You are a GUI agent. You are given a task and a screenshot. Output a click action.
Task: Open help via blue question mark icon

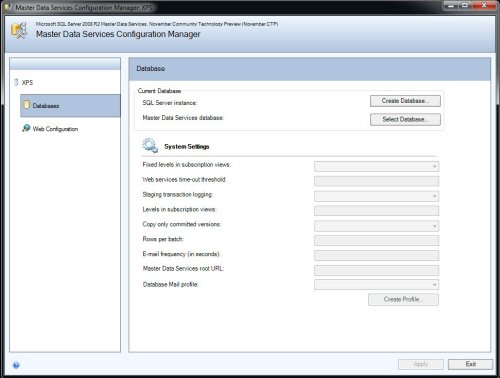tap(16, 365)
